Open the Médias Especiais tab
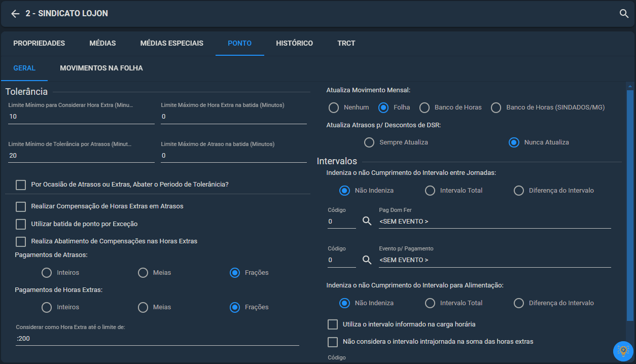Image resolution: width=636 pixels, height=364 pixels. pos(172,43)
